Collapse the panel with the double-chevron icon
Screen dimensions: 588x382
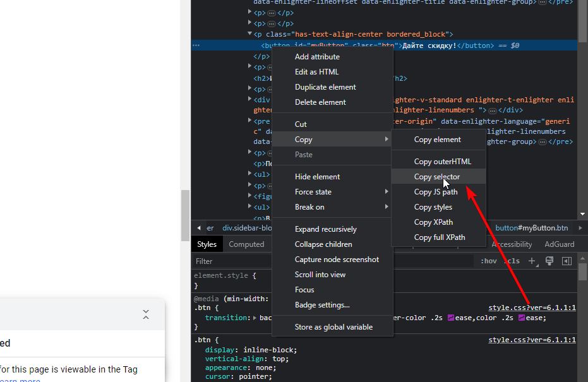146,314
